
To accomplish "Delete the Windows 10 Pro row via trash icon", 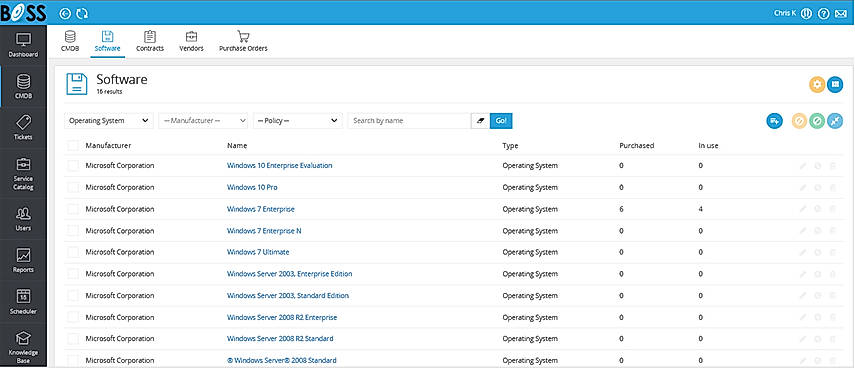I will 833,188.
